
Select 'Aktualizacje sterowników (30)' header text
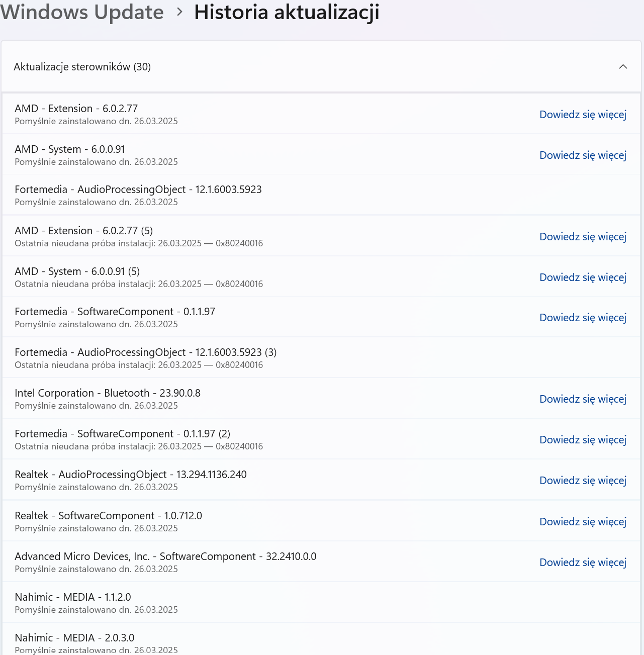[x=82, y=67]
